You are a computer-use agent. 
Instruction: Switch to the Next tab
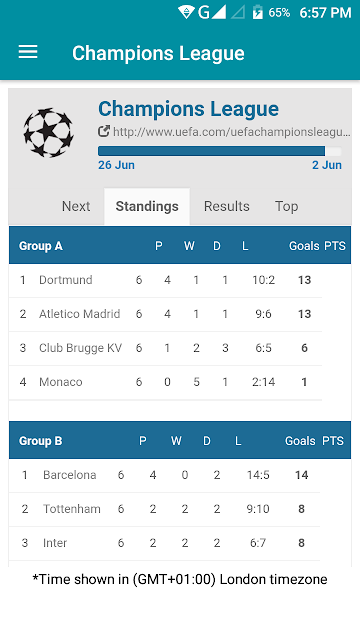pos(76,206)
